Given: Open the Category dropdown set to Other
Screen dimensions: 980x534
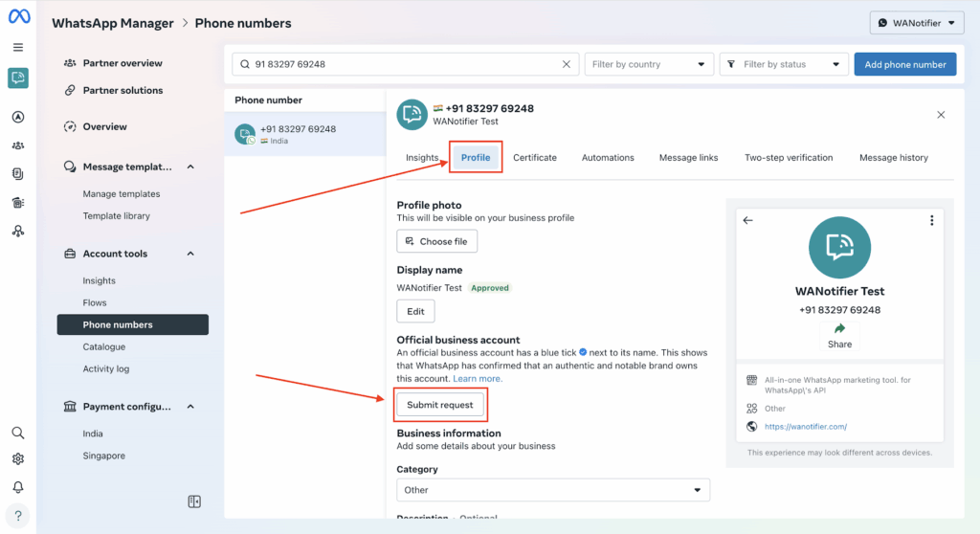Looking at the screenshot, I should coord(553,490).
